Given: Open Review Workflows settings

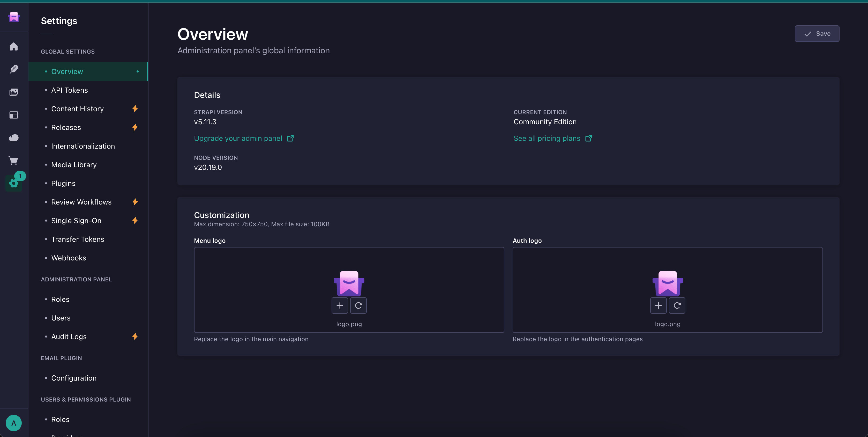Looking at the screenshot, I should click(88, 202).
